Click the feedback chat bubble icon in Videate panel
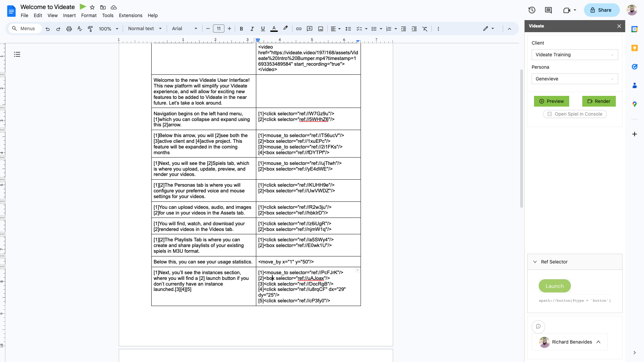 [x=538, y=326]
